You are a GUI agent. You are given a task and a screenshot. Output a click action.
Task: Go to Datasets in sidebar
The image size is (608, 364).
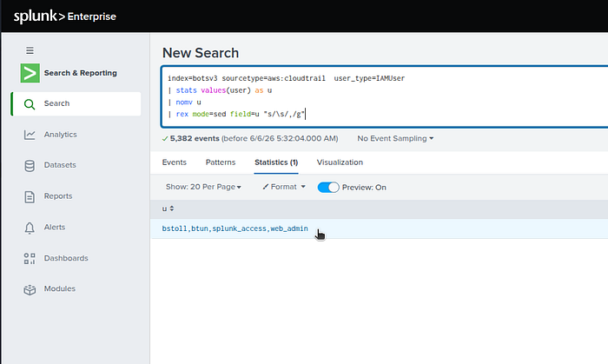click(x=60, y=165)
